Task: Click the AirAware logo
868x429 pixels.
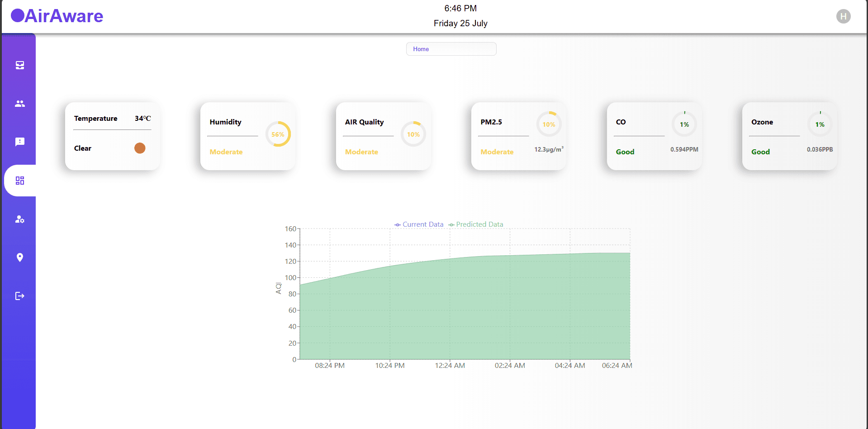Action: coord(57,16)
